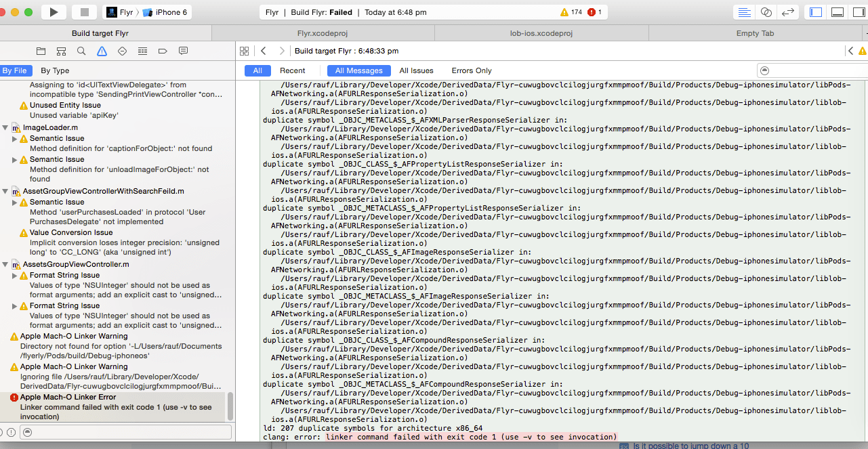Toggle the Navigator panel visibility

pyautogui.click(x=816, y=12)
